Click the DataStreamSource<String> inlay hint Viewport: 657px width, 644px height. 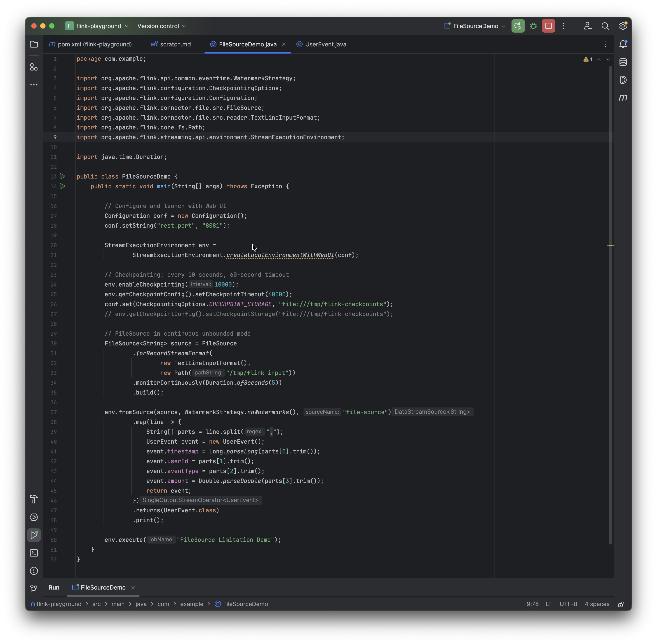point(432,412)
